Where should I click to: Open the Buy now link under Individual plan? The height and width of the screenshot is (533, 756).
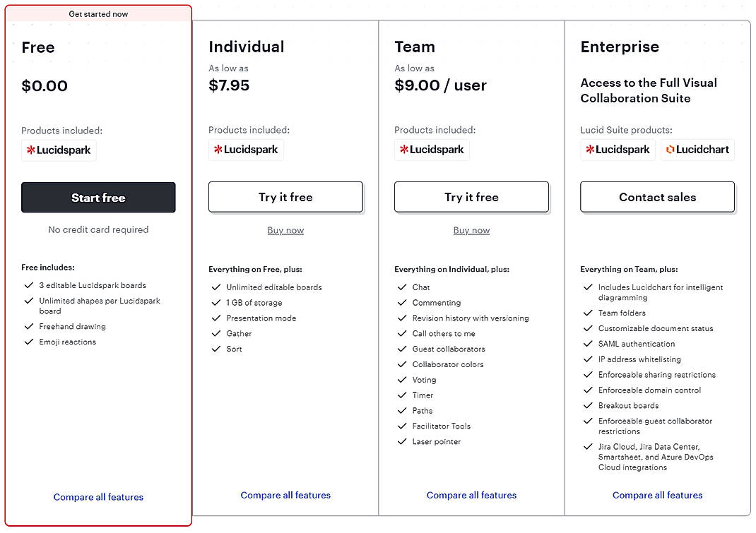point(285,229)
